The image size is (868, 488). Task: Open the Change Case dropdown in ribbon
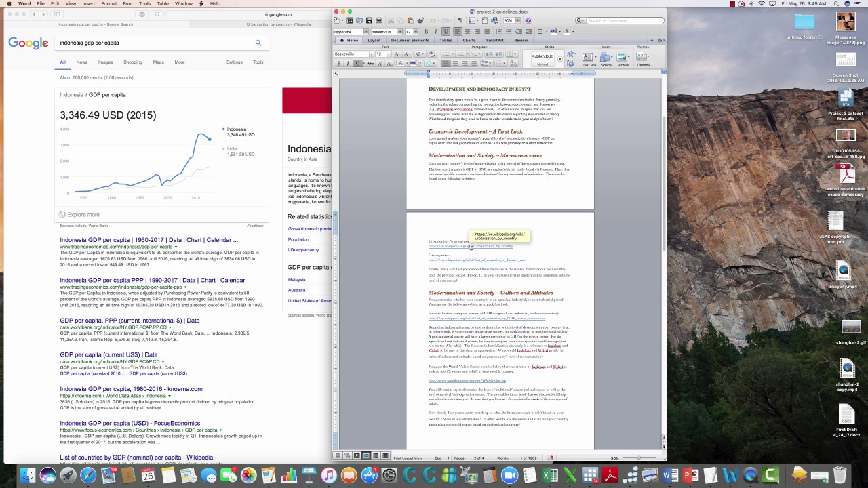[x=420, y=54]
